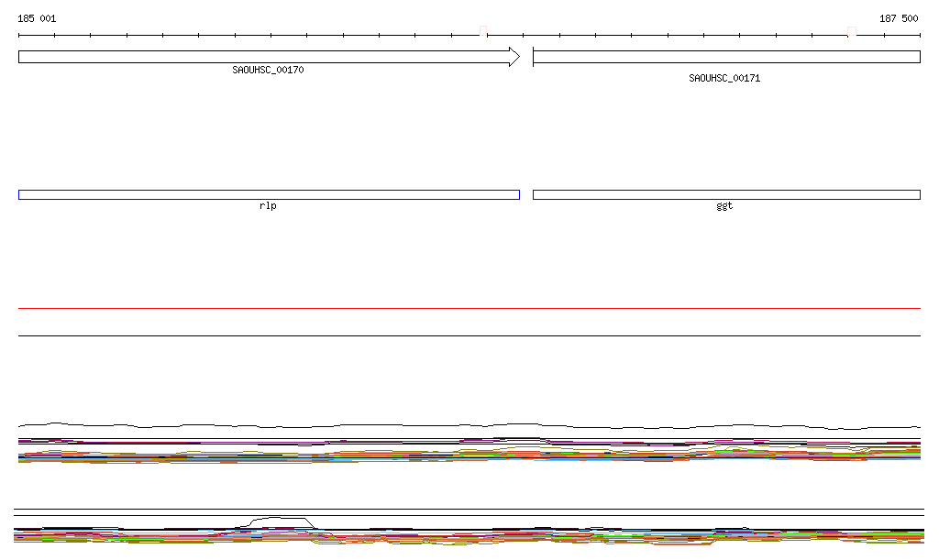Click the top black curve of the upper plot
The width and height of the screenshot is (939, 560).
tap(469, 425)
